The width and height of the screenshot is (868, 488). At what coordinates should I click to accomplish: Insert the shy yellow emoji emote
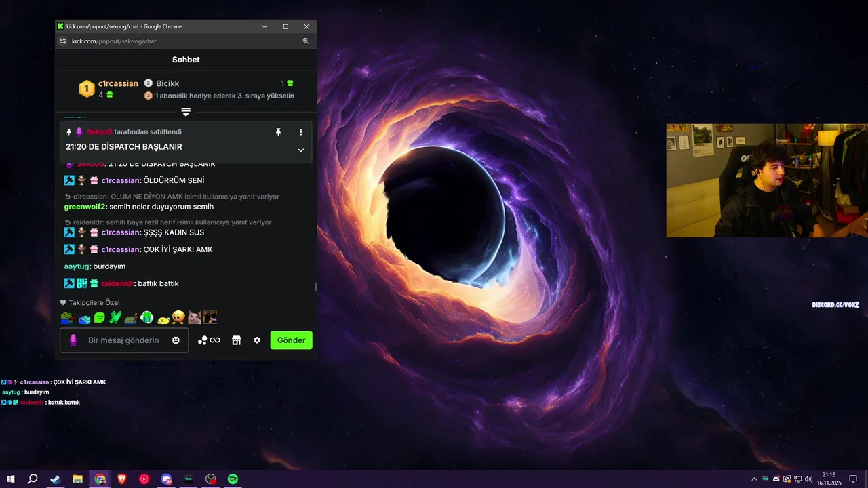(178, 317)
